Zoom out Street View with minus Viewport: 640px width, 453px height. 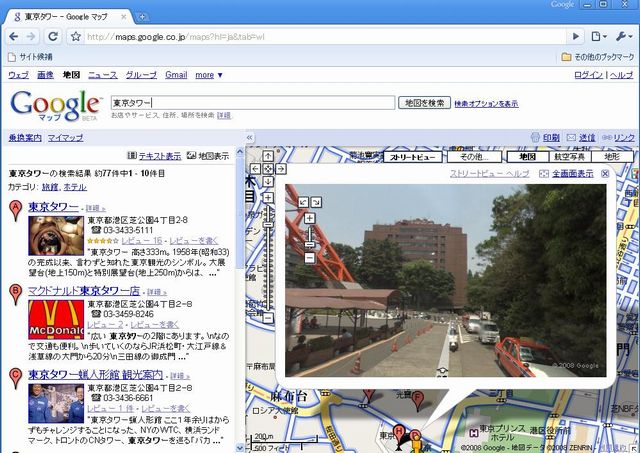coord(310,258)
